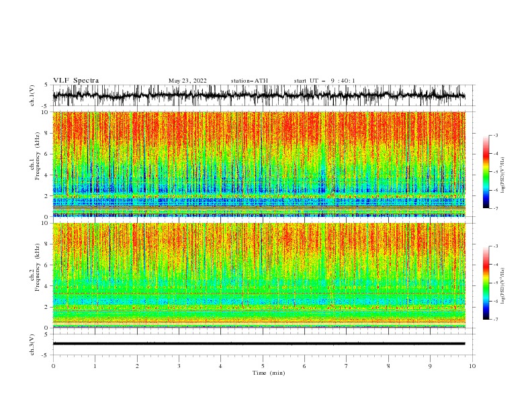The height and width of the screenshot is (411, 532).
Task: Click the '-3' value on the upper colorbar
Action: point(496,135)
